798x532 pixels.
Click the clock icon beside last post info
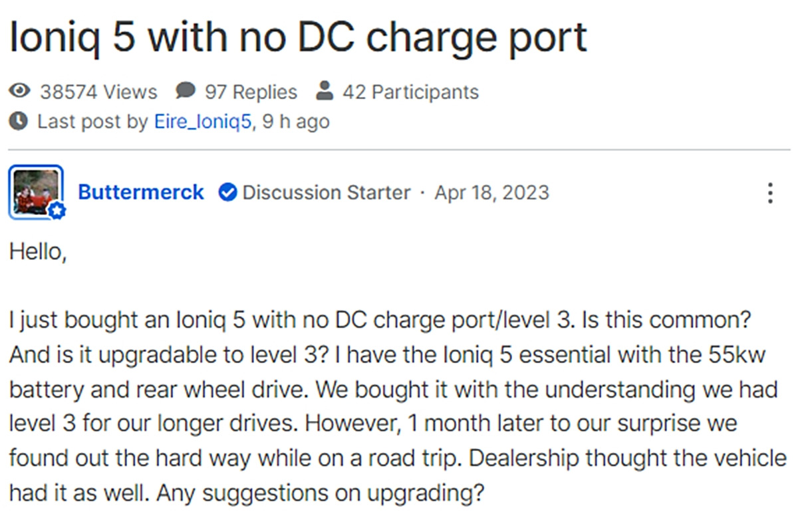click(19, 121)
